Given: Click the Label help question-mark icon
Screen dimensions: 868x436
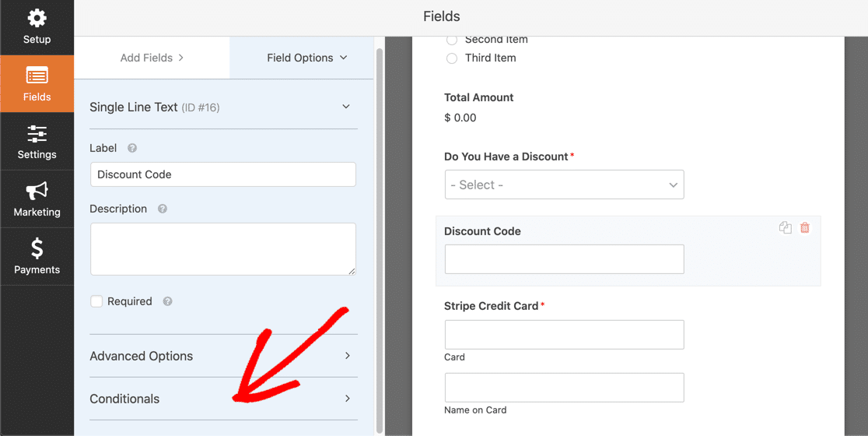Looking at the screenshot, I should (131, 148).
